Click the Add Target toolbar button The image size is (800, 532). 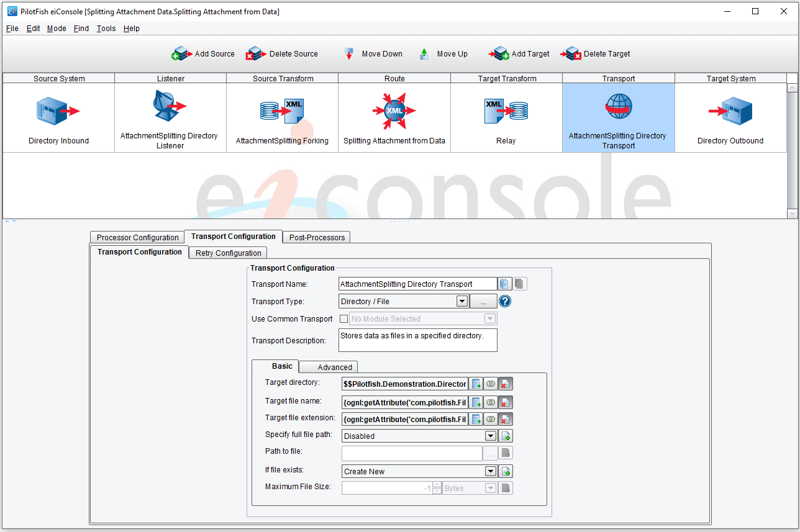tap(519, 54)
